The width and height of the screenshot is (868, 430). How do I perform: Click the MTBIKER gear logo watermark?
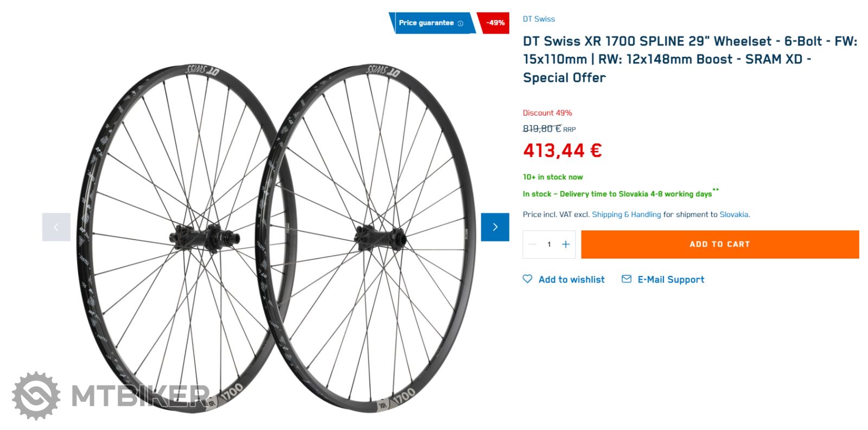point(36,396)
